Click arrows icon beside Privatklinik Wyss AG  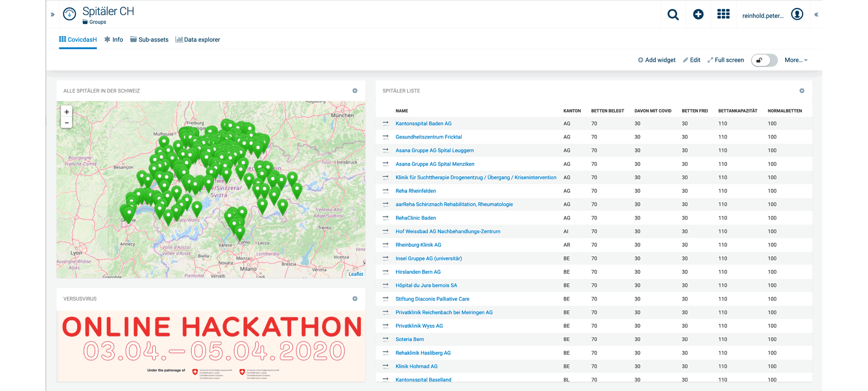[x=386, y=326]
